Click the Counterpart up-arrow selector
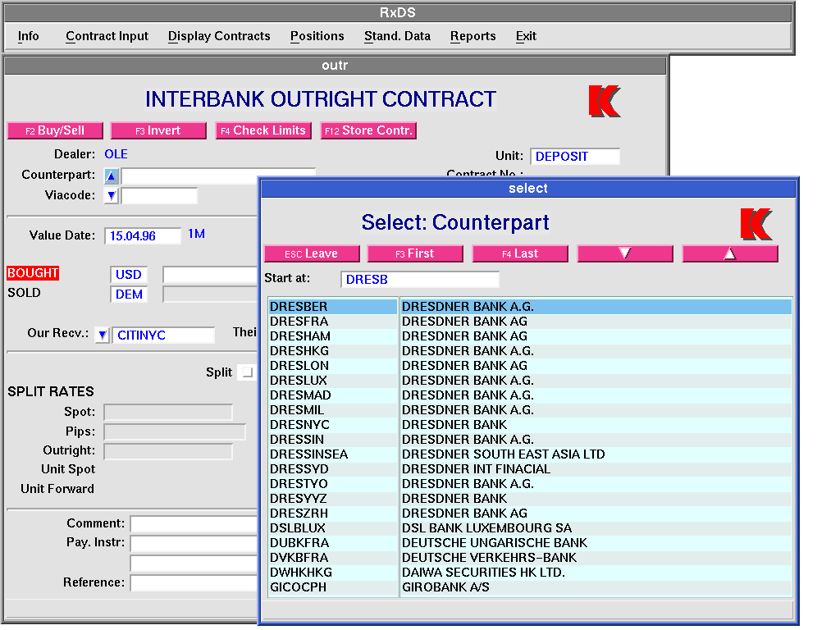 111,176
